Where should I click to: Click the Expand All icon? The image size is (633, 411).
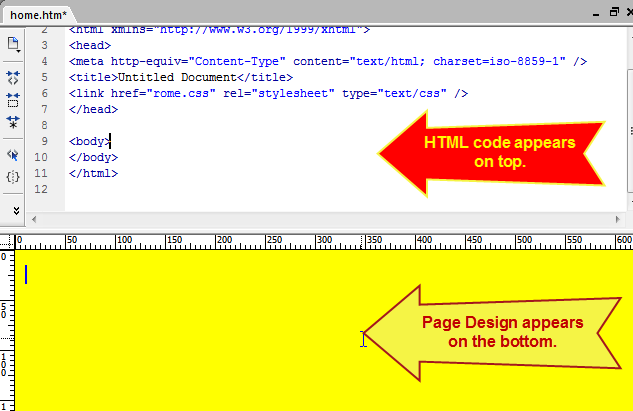[14, 122]
